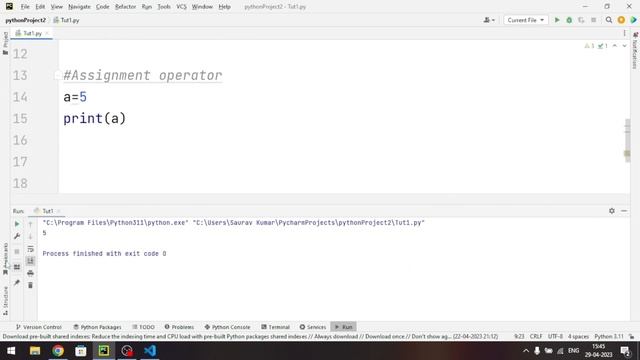Open run configuration wrench icon
Image resolution: width=640 pixels, height=360 pixels.
(x=17, y=236)
